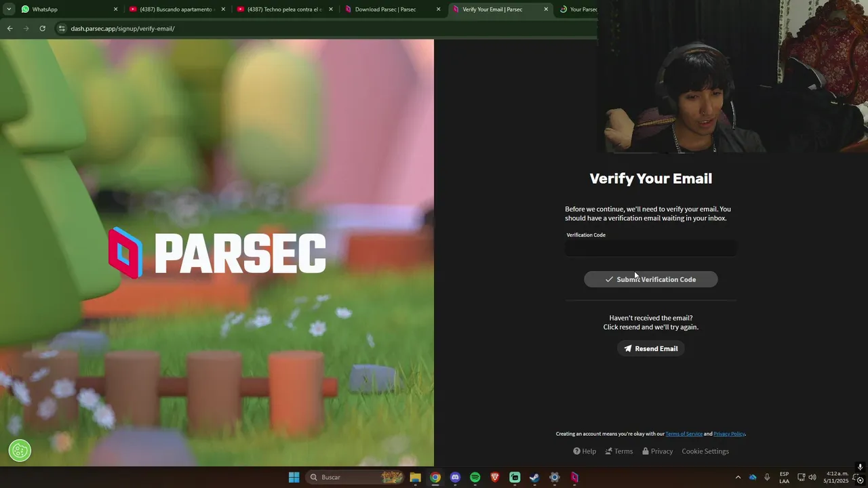Viewport: 868px width, 488px height.
Task: Open the tab search dropdown arrow
Action: (9, 9)
